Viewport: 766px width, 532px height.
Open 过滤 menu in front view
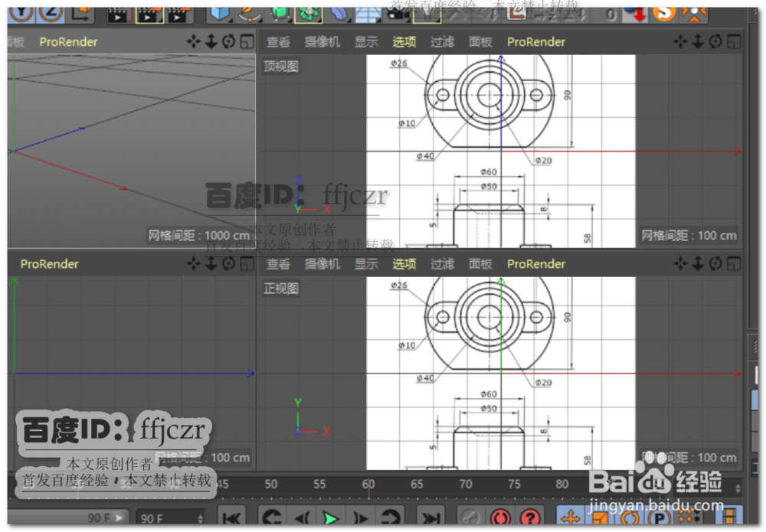(x=442, y=264)
